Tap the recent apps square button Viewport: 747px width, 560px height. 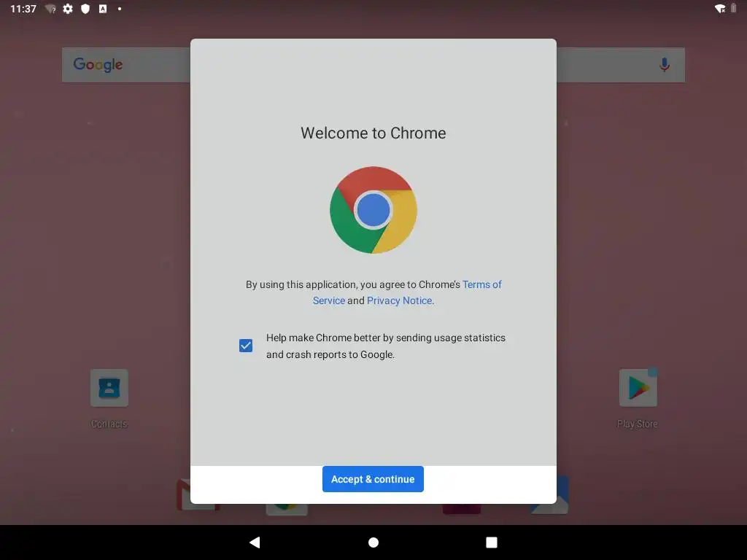click(x=491, y=542)
